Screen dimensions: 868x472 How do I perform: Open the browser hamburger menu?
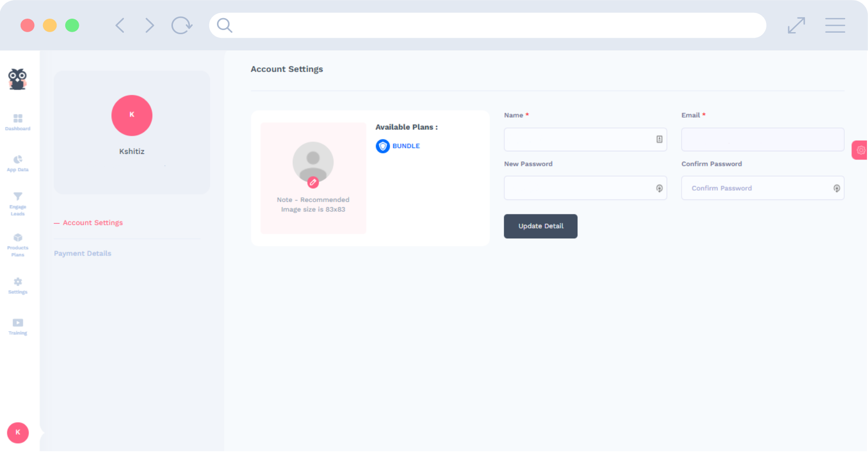point(835,25)
